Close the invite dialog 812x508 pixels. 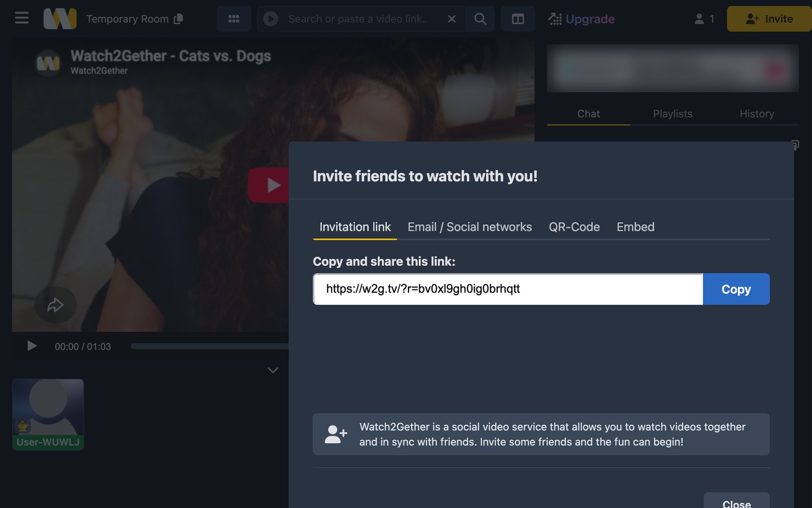click(736, 501)
